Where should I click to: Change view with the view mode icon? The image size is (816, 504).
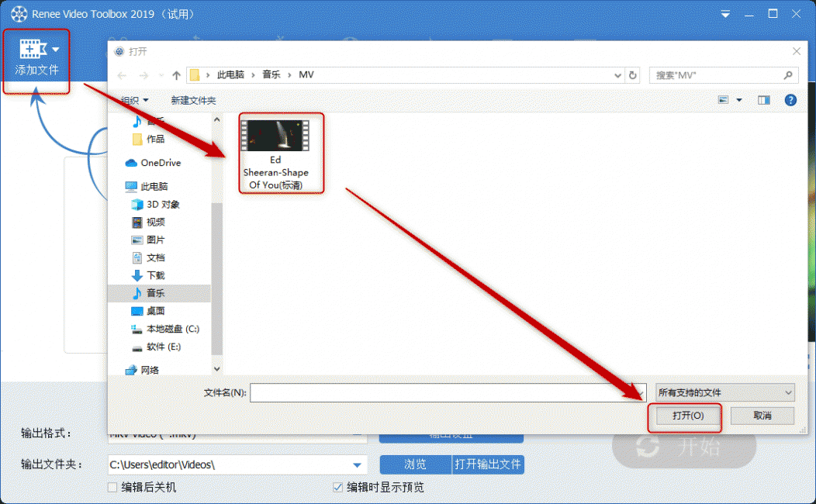click(724, 100)
